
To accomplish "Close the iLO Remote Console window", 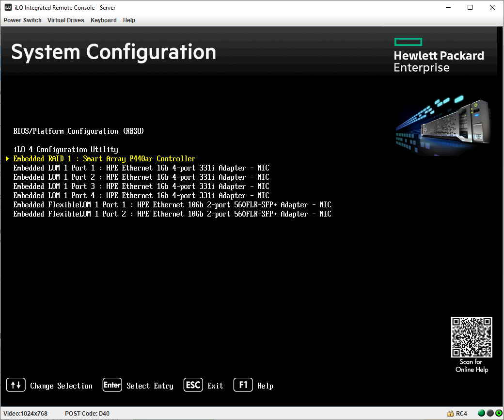I will pyautogui.click(x=492, y=7).
